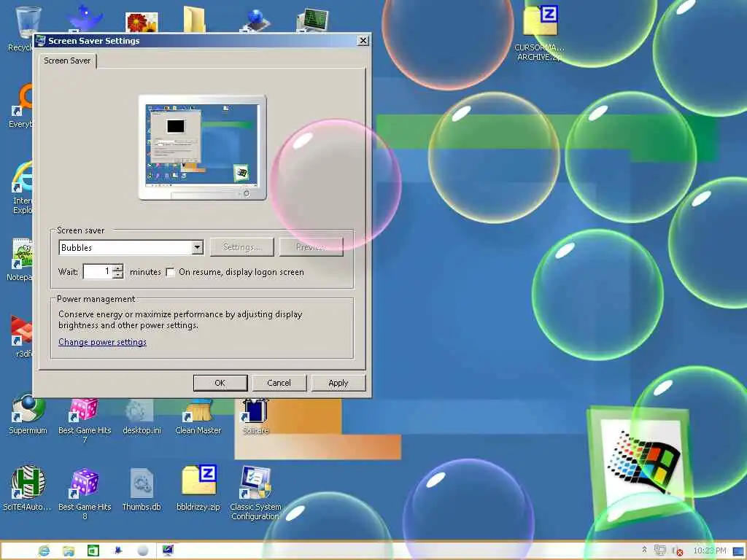Click the Screen Saver Settings title icon
Image resolution: width=747 pixels, height=560 pixels.
pos(41,41)
